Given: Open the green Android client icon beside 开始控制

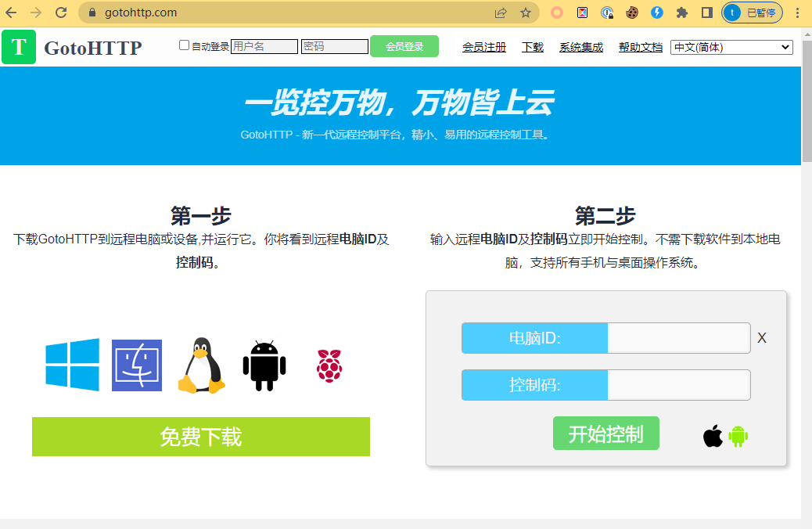Looking at the screenshot, I should click(738, 436).
